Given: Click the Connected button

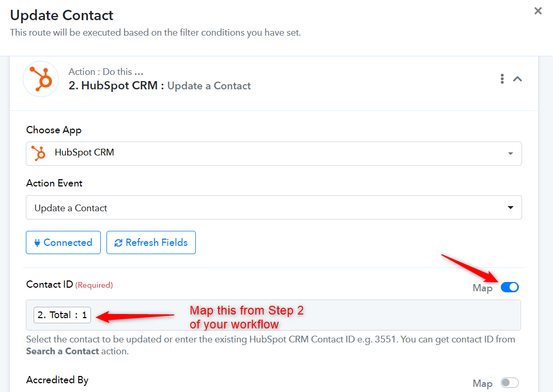Looking at the screenshot, I should [63, 243].
